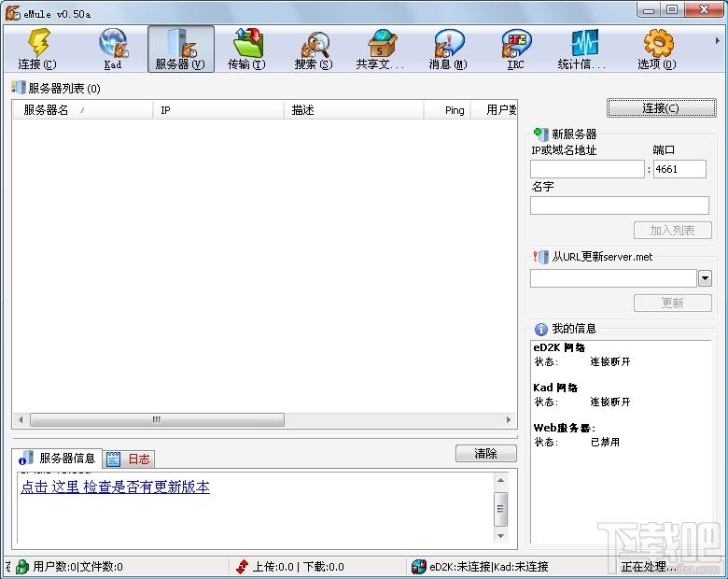Viewport: 728px width, 579px height.
Task: Click the check for new version link
Action: pos(115,487)
